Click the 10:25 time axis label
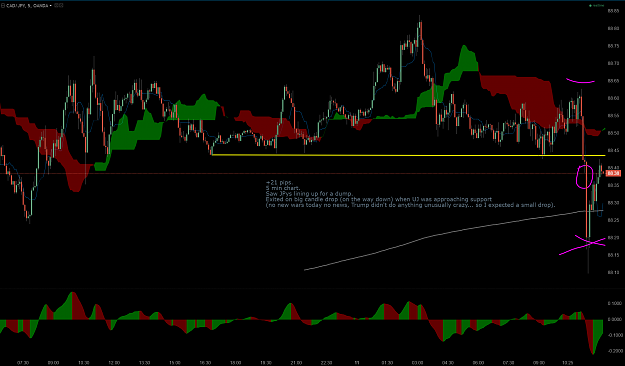This screenshot has width=625, height=366. pos(568,363)
